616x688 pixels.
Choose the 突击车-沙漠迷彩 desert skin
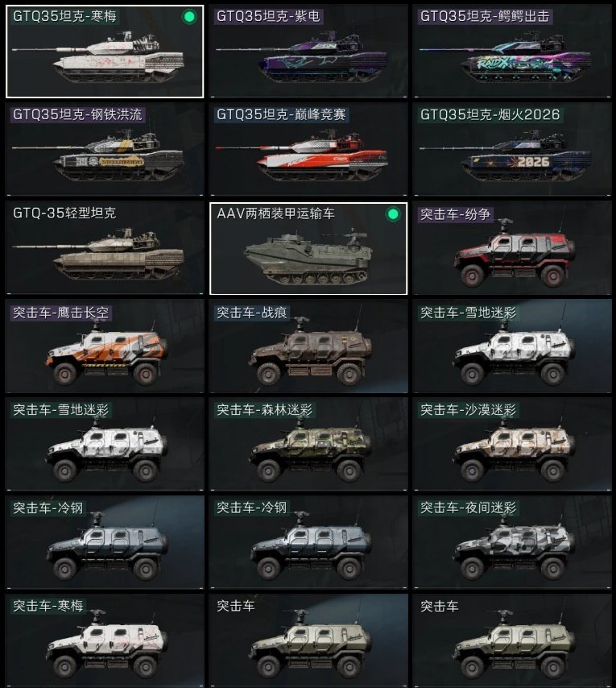pos(512,444)
